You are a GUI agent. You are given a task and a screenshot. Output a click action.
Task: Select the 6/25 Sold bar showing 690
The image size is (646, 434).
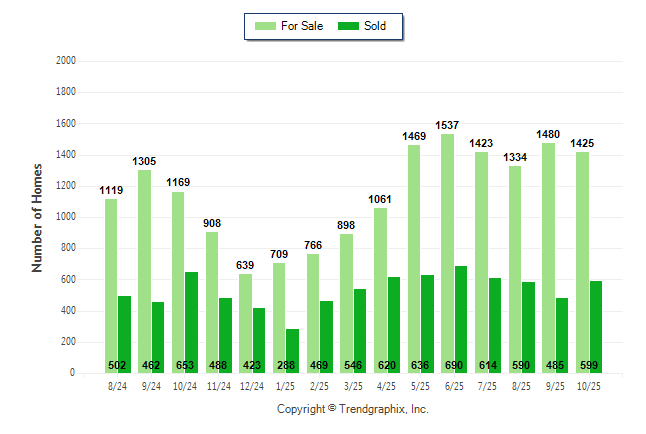(460, 315)
